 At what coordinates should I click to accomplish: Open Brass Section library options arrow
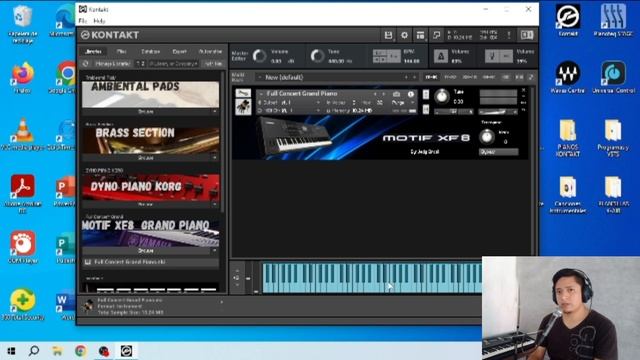[x=215, y=158]
